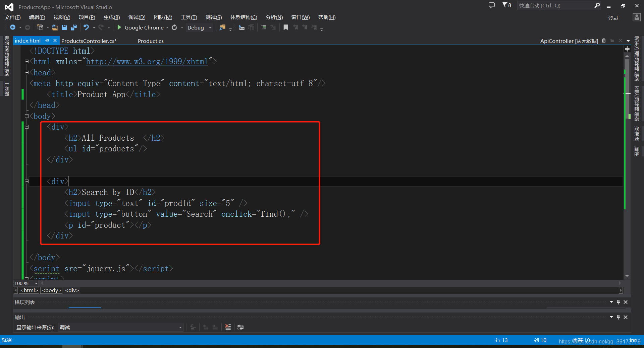This screenshot has width=644, height=348.
Task: Toggle a bookmark on current line
Action: (x=286, y=27)
